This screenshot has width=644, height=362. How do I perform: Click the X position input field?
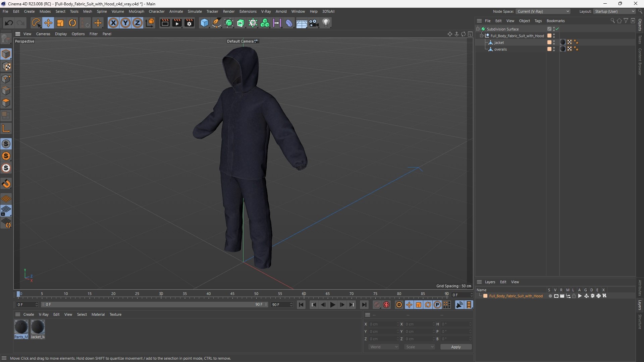coord(383,324)
